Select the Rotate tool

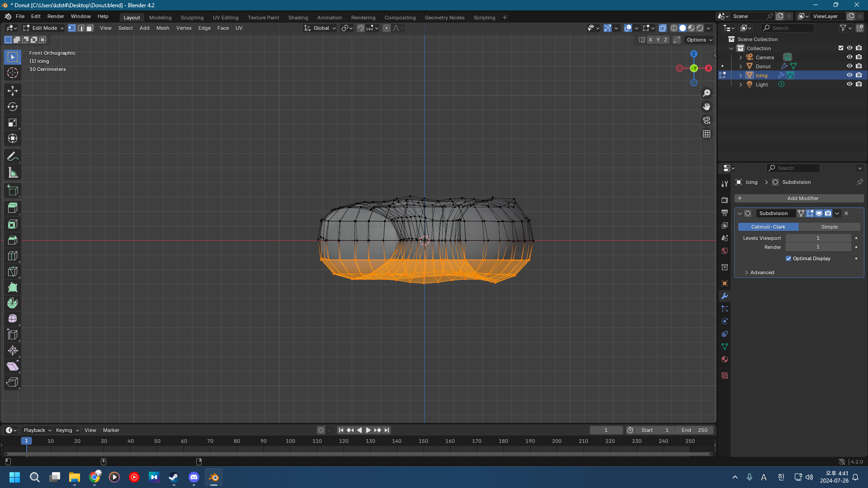13,107
